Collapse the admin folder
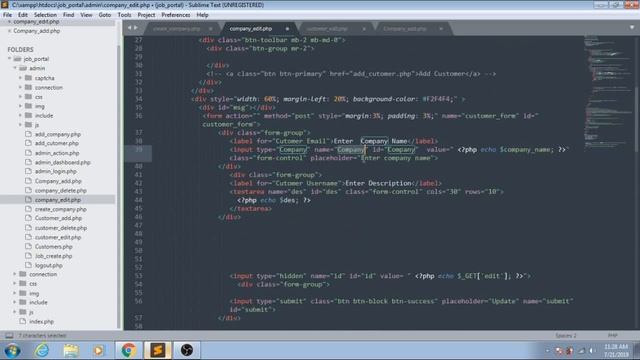 [15, 68]
